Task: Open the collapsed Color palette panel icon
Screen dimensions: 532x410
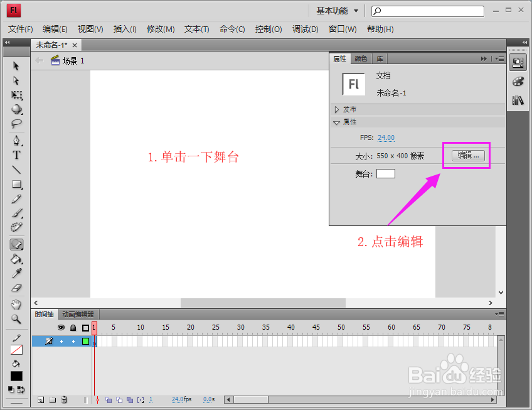Action: 518,82
